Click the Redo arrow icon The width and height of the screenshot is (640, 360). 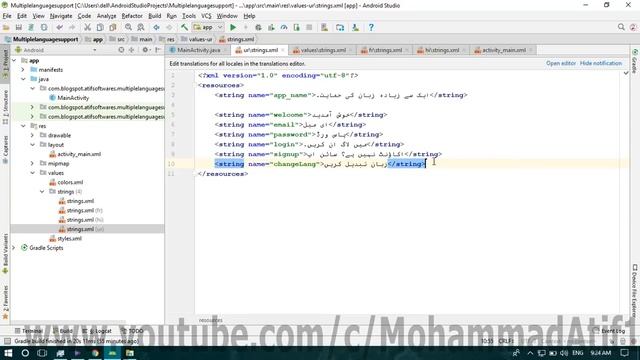pyautogui.click(x=72, y=27)
